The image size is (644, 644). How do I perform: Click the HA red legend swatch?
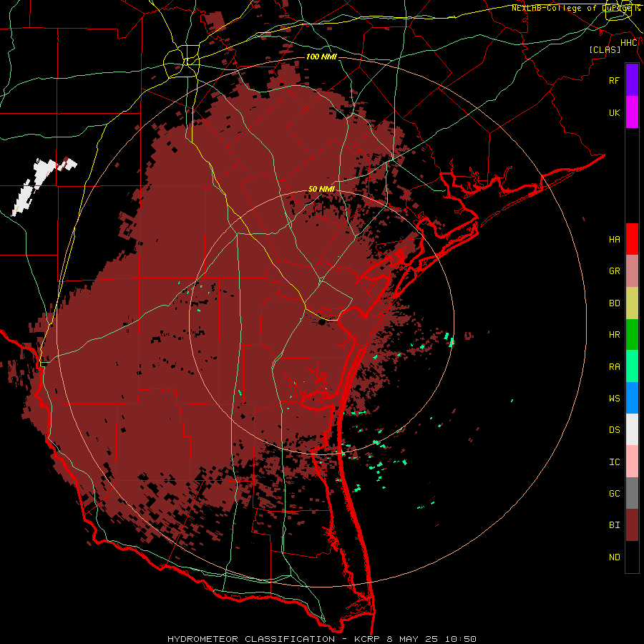tap(632, 239)
